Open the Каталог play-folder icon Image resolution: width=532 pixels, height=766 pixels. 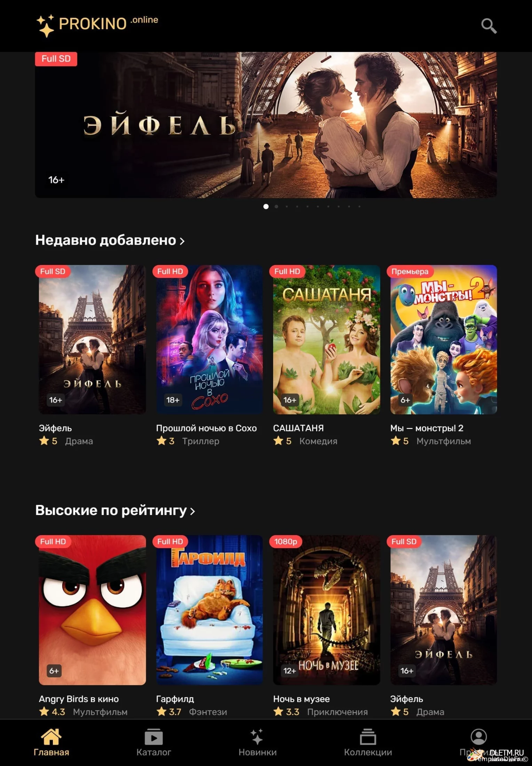click(x=153, y=736)
